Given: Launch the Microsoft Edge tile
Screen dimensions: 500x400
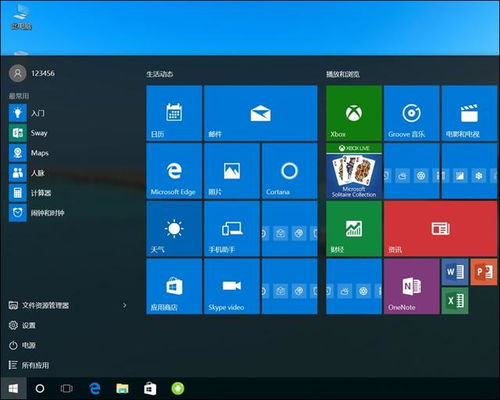Looking at the screenshot, I should [174, 171].
